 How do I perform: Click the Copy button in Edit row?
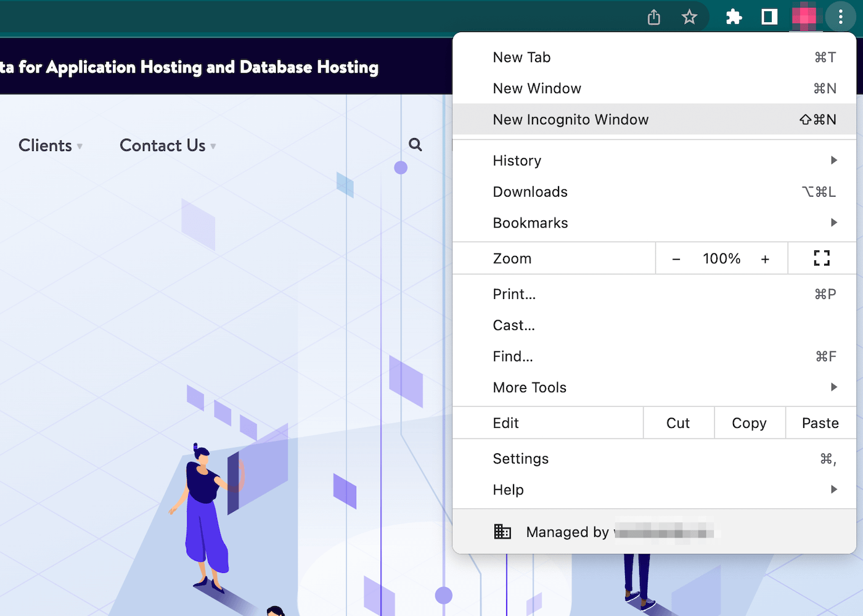[x=749, y=423]
